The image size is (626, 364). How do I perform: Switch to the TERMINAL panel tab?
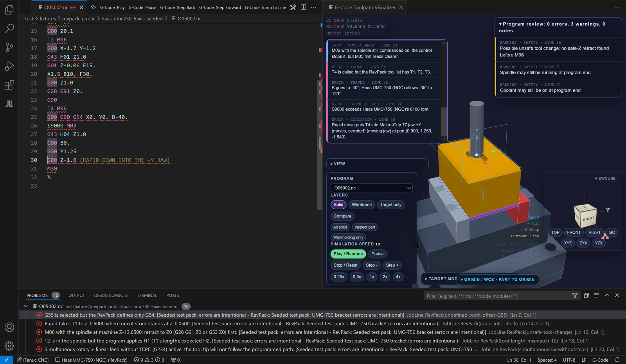click(x=147, y=296)
